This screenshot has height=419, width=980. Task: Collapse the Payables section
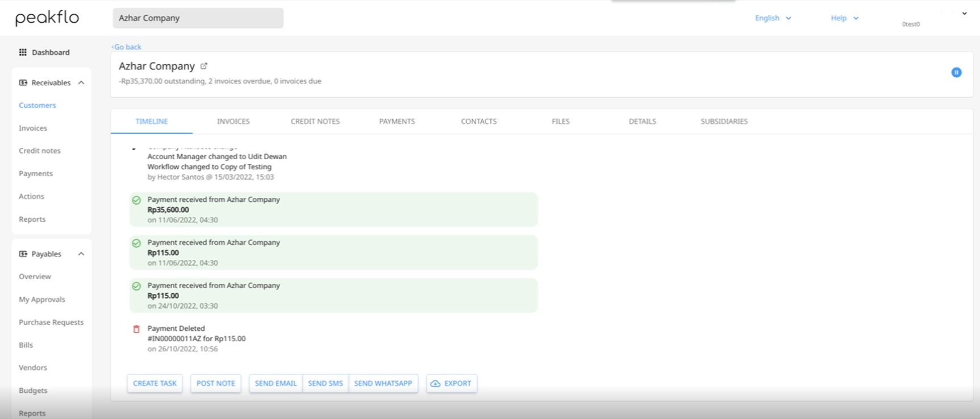click(81, 254)
